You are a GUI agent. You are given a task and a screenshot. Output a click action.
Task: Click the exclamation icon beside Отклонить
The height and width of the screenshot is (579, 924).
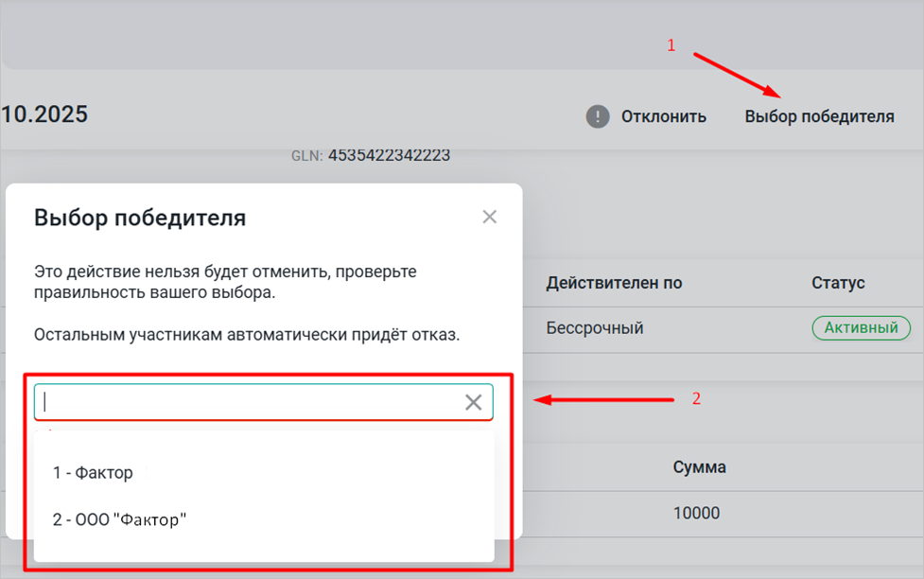pos(597,116)
